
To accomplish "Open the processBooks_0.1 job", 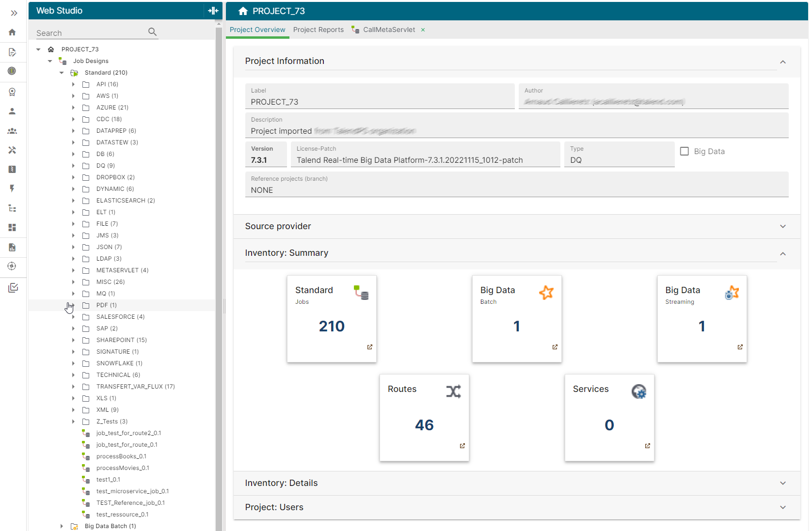I will 121,456.
